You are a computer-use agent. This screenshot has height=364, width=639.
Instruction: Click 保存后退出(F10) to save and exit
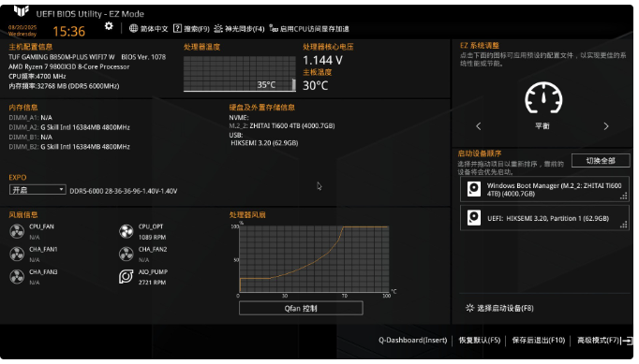[539, 341]
